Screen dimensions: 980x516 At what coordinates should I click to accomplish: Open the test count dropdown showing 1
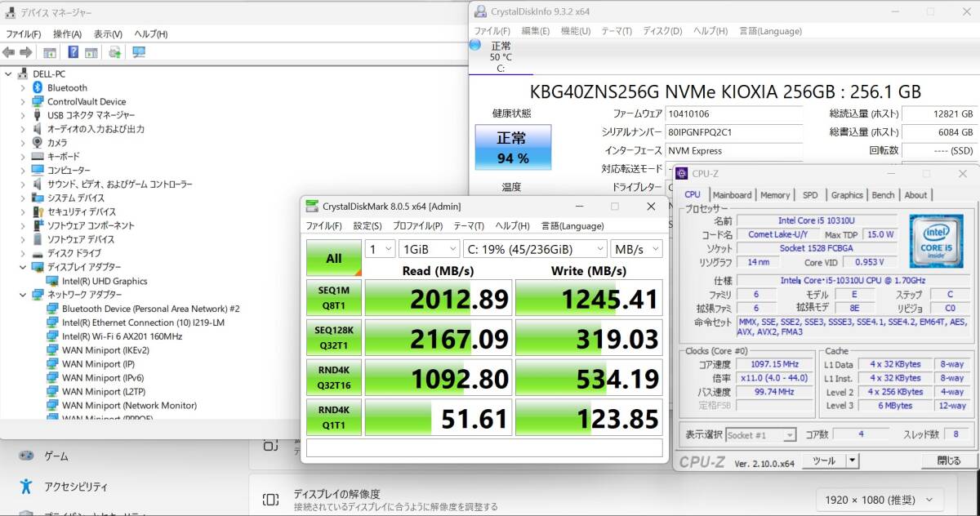(x=379, y=249)
